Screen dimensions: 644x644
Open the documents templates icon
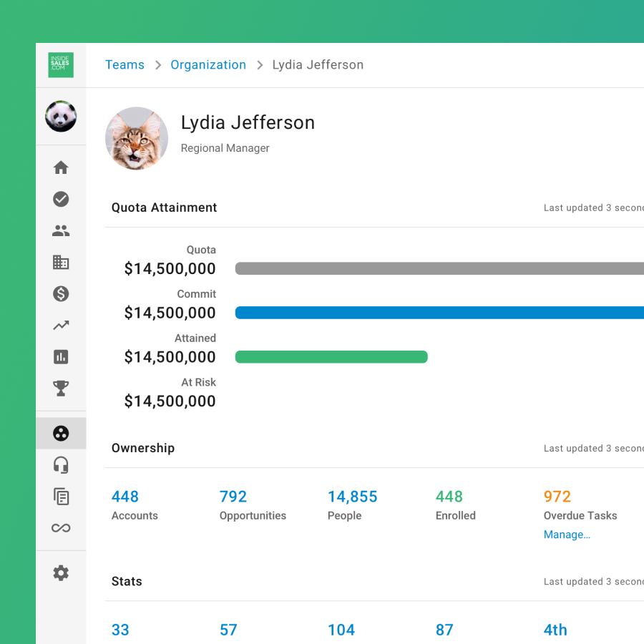pos(61,497)
